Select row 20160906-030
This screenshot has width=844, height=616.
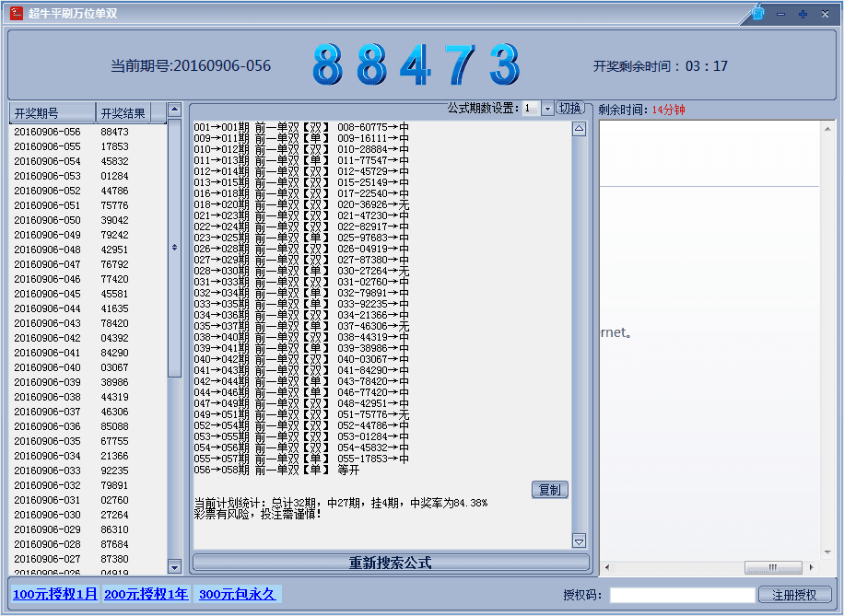tap(88, 515)
